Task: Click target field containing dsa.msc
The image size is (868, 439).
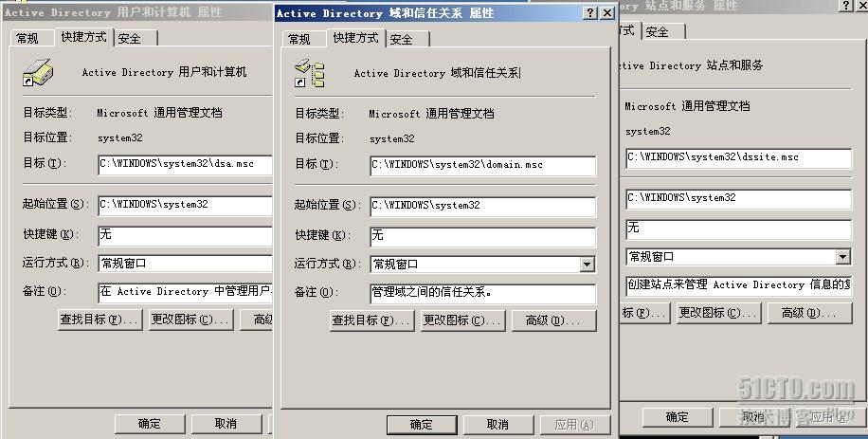Action: [186, 164]
